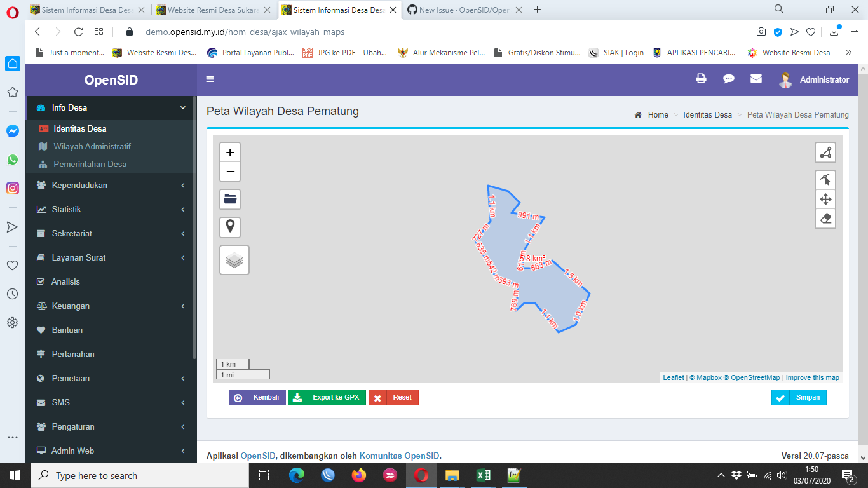Expand the SMS menu
This screenshot has height=488, width=868.
tap(111, 402)
